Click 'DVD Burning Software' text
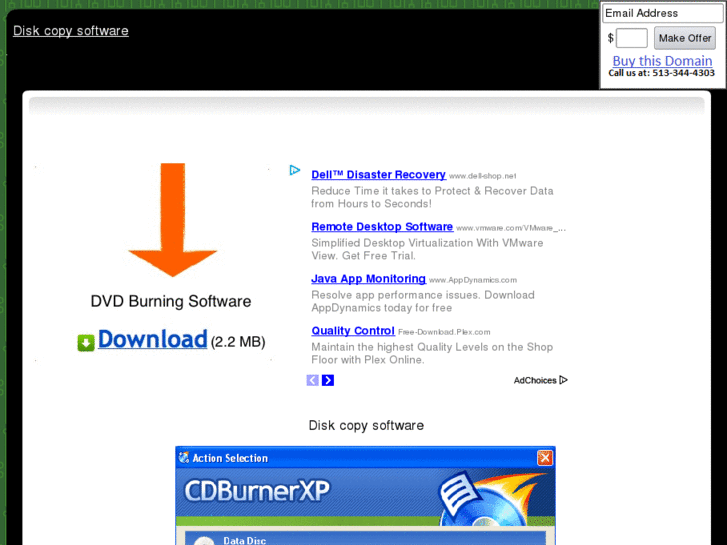The image size is (727, 545). (x=171, y=301)
